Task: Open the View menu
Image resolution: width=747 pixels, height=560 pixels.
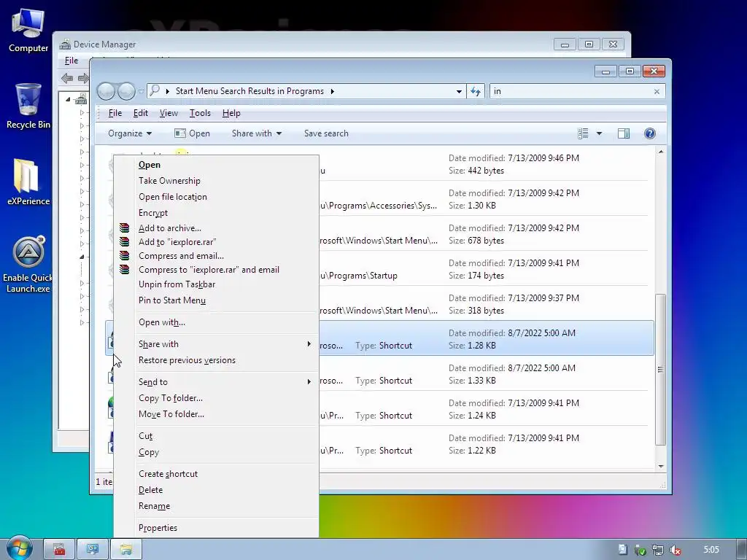Action: 169,113
